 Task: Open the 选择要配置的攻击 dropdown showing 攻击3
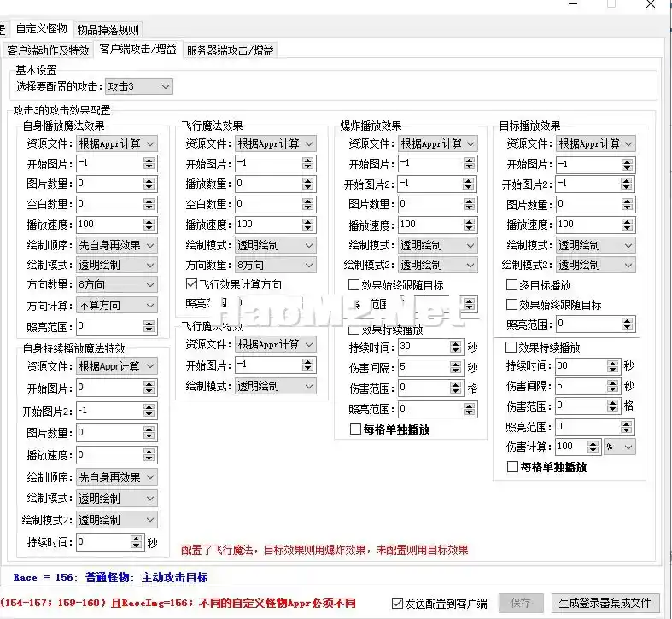pos(139,86)
